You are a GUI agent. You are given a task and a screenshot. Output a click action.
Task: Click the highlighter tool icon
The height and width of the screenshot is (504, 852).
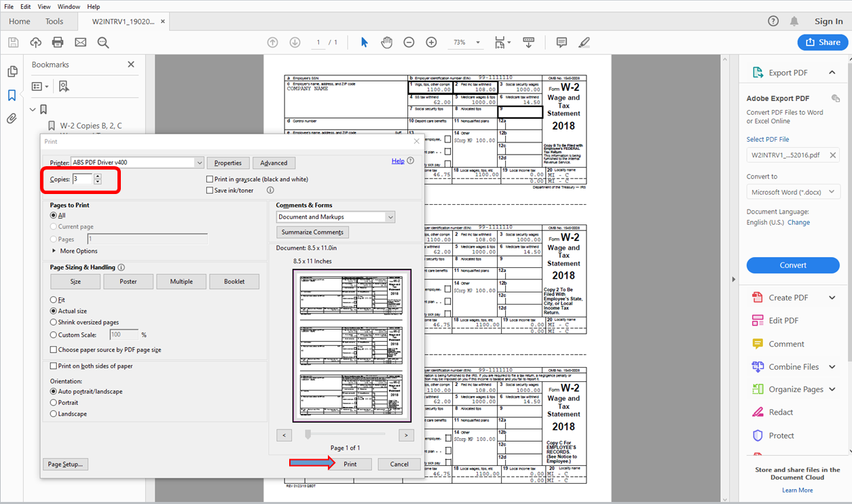584,41
